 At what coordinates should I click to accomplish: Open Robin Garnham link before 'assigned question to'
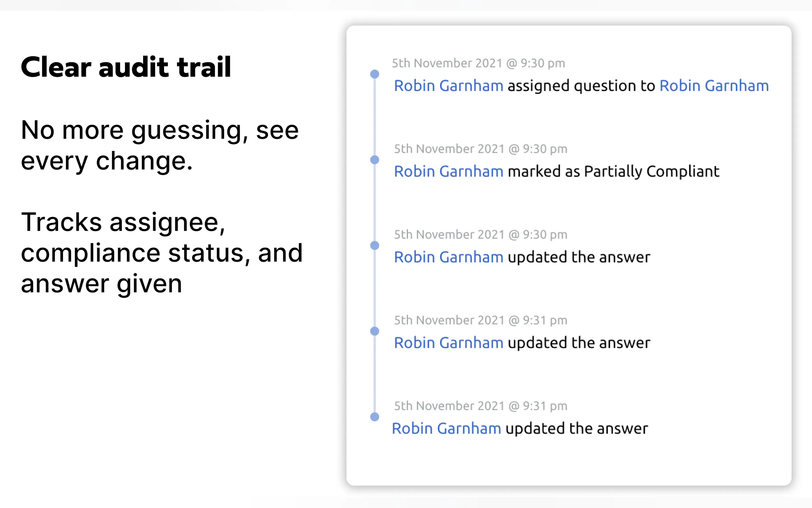click(449, 86)
